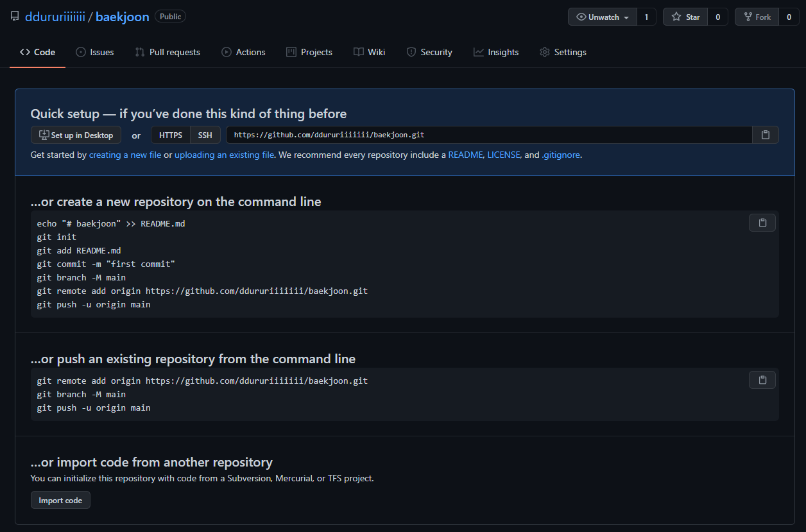
Task: Open the dduruiiiiiii owner profile link
Action: pos(55,17)
